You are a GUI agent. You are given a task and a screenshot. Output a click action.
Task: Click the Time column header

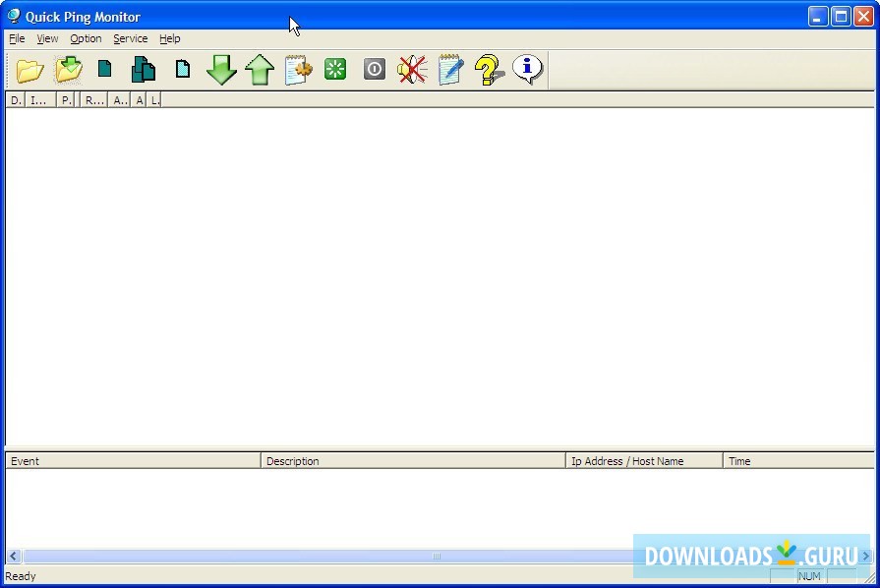pos(798,461)
